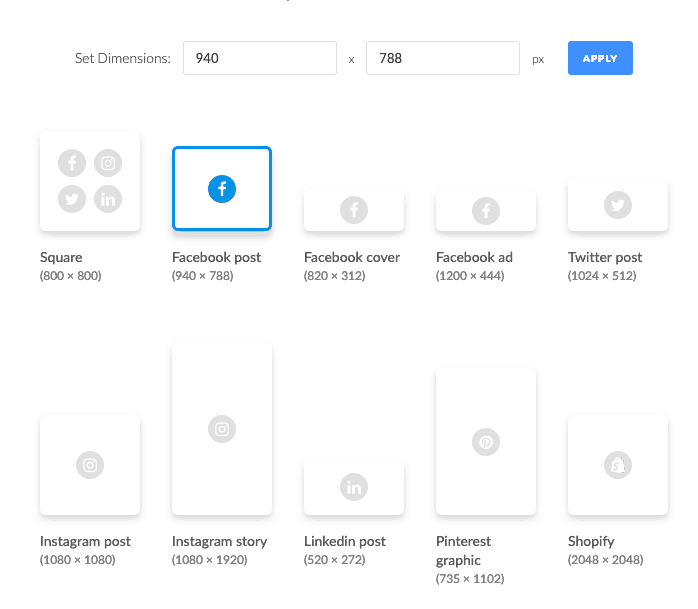Click the '(800 × 800)' size text

click(71, 276)
